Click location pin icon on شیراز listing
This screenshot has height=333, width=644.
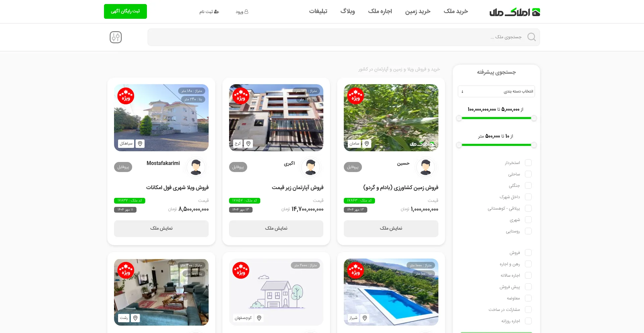coord(365,318)
